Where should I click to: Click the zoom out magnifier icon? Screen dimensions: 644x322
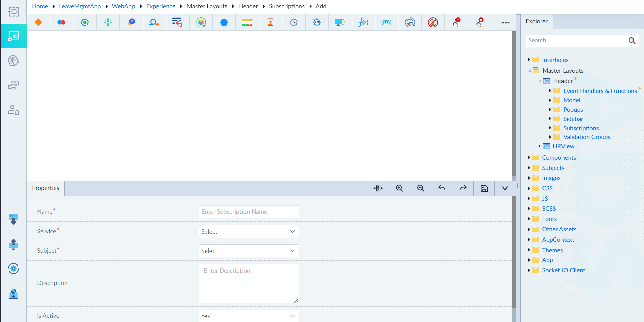(421, 188)
